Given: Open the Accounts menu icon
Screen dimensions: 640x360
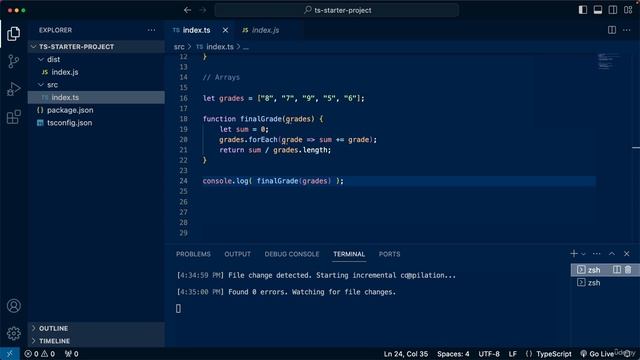Looking at the screenshot, I should pyautogui.click(x=13, y=306).
